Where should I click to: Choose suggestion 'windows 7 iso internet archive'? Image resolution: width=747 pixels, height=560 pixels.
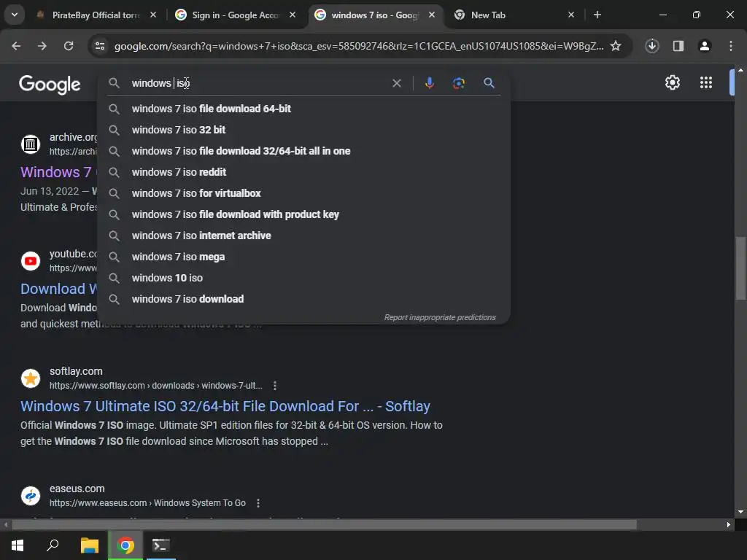click(303, 236)
